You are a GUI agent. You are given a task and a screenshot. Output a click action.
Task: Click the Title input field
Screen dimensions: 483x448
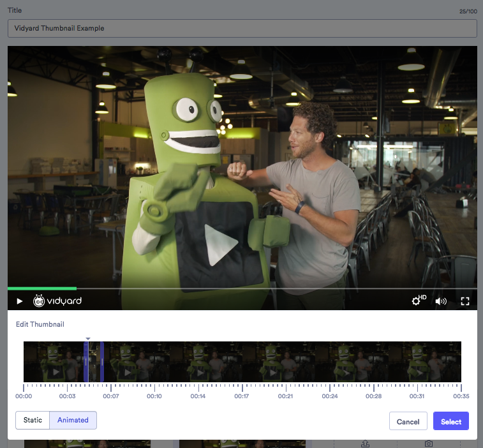point(242,28)
